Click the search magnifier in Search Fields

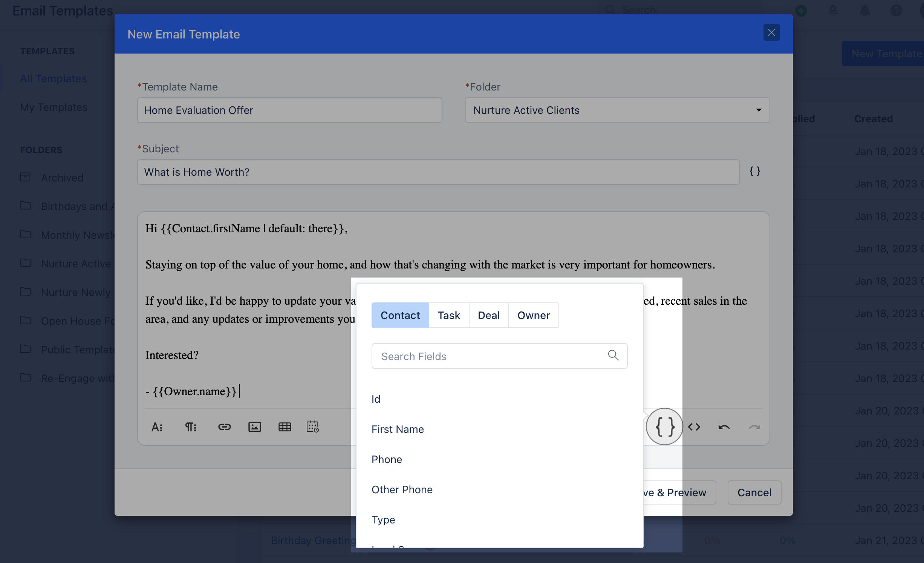click(x=613, y=355)
